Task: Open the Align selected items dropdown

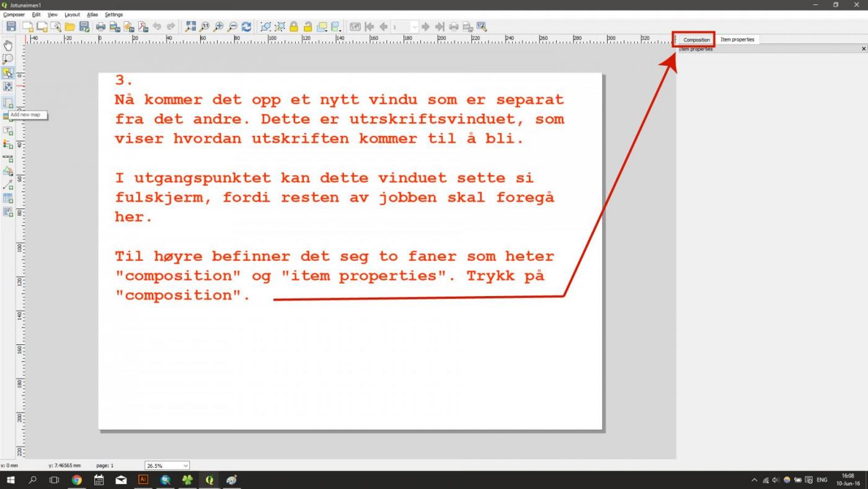Action: pyautogui.click(x=336, y=27)
